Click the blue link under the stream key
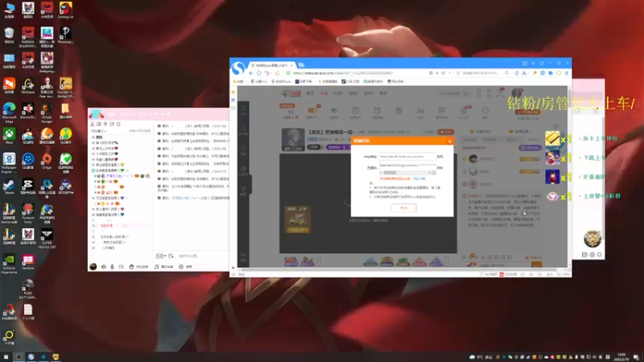The height and width of the screenshot is (362, 644). 419,179
